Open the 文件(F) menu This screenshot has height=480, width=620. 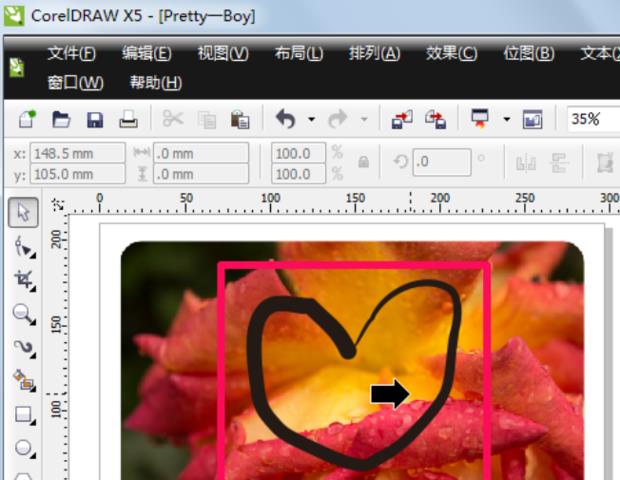(72, 53)
